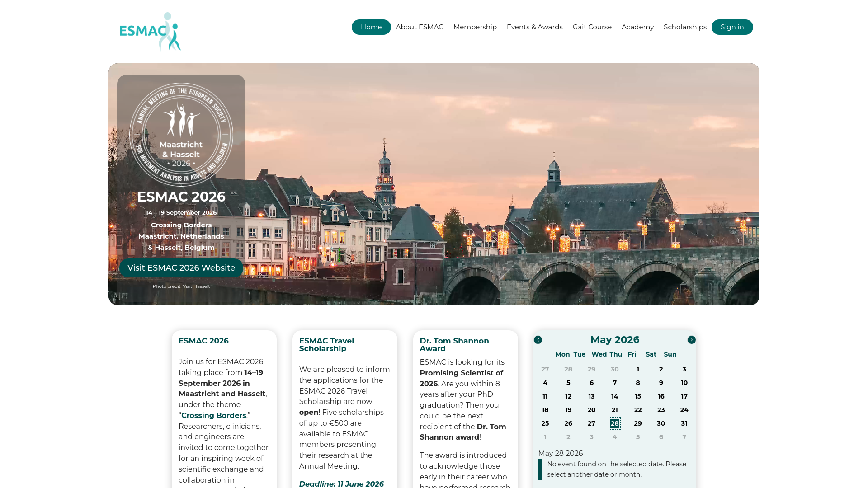
Task: Open the Scholarships menu item
Action: pyautogui.click(x=685, y=27)
